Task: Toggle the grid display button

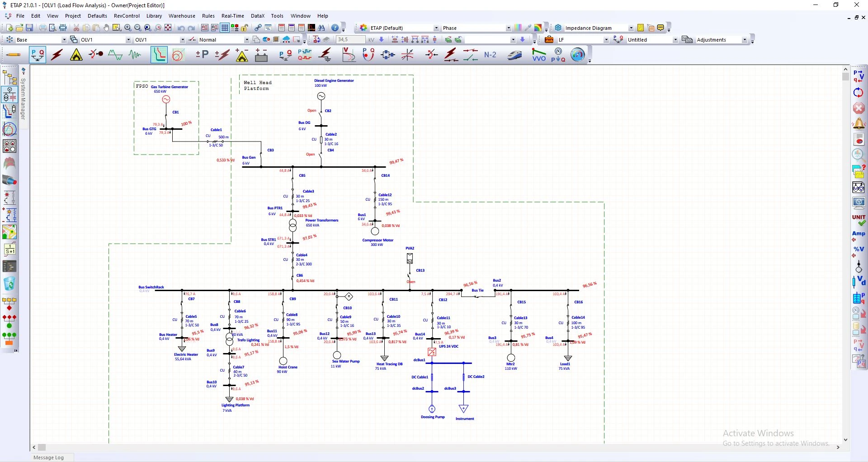Action: pos(225,28)
